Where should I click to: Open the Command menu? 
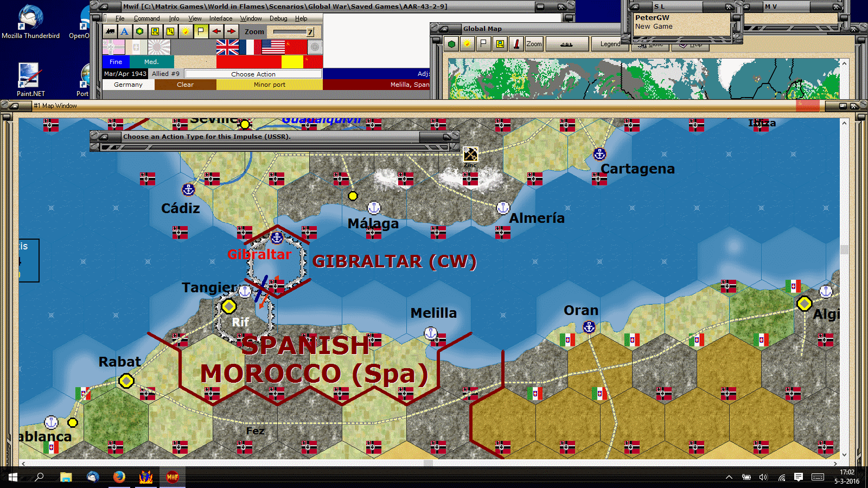tap(146, 18)
